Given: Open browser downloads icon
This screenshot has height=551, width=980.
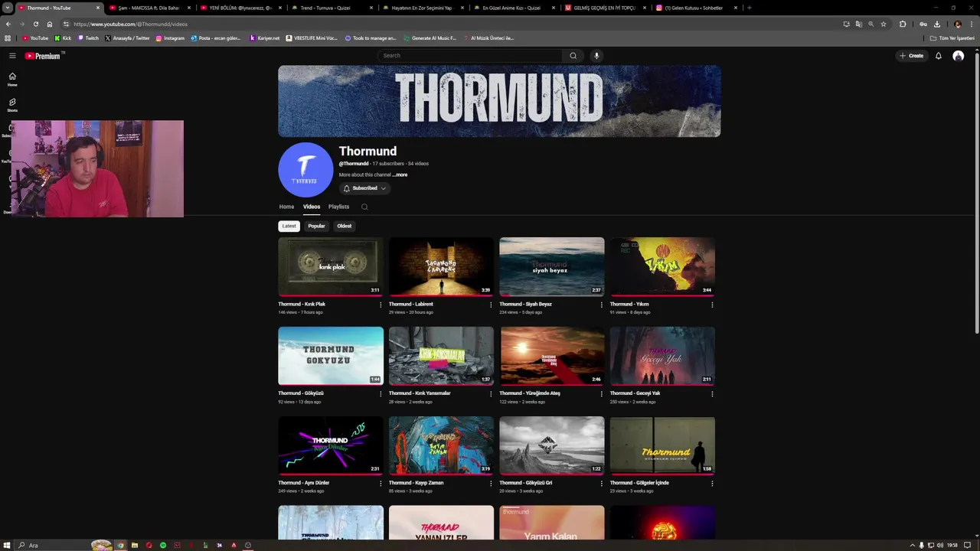Looking at the screenshot, I should tap(936, 24).
